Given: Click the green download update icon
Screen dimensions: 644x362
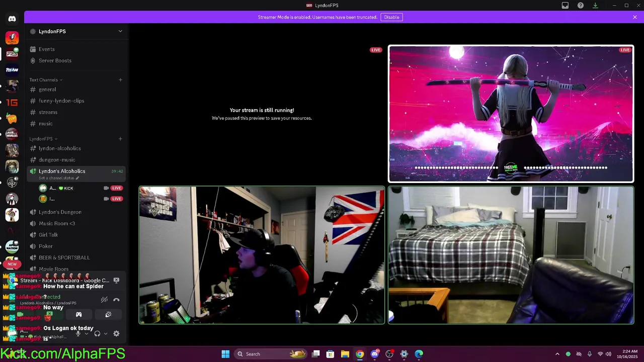Looking at the screenshot, I should 595,6.
